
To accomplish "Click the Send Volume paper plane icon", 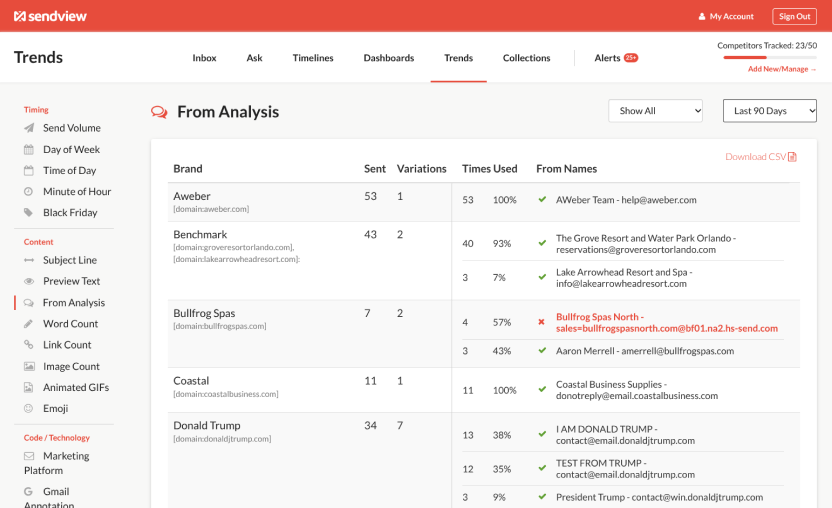I will point(29,128).
